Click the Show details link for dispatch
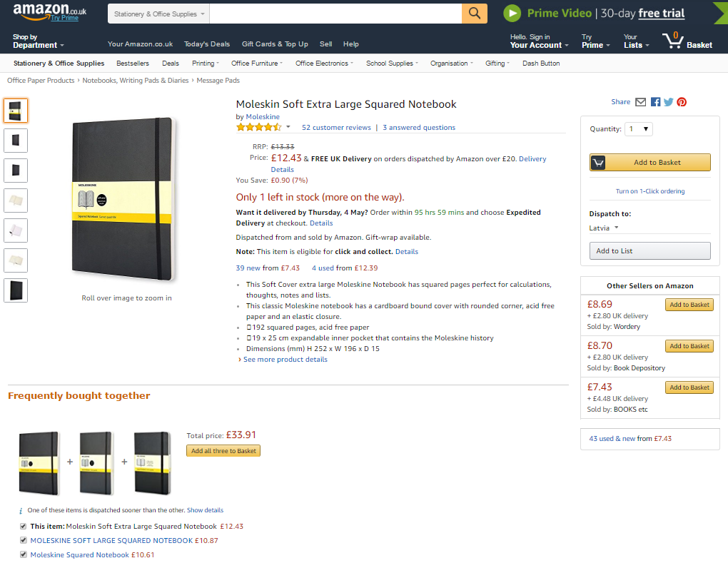The width and height of the screenshot is (728, 568). pyautogui.click(x=206, y=510)
